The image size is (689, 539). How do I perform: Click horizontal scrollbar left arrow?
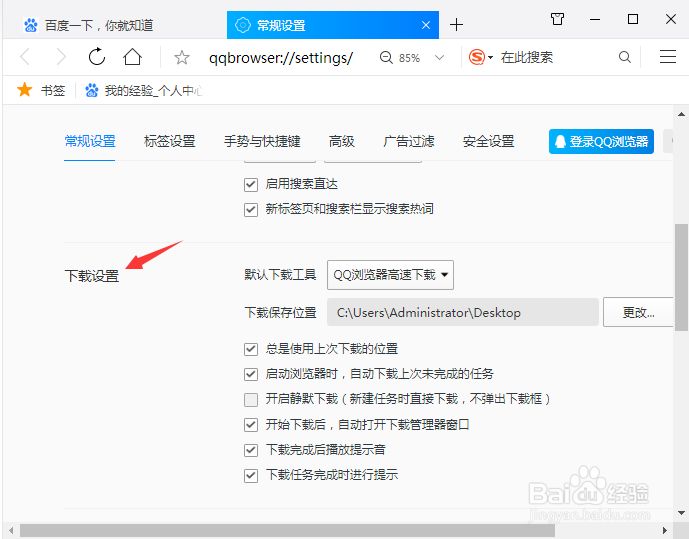[x=11, y=531]
